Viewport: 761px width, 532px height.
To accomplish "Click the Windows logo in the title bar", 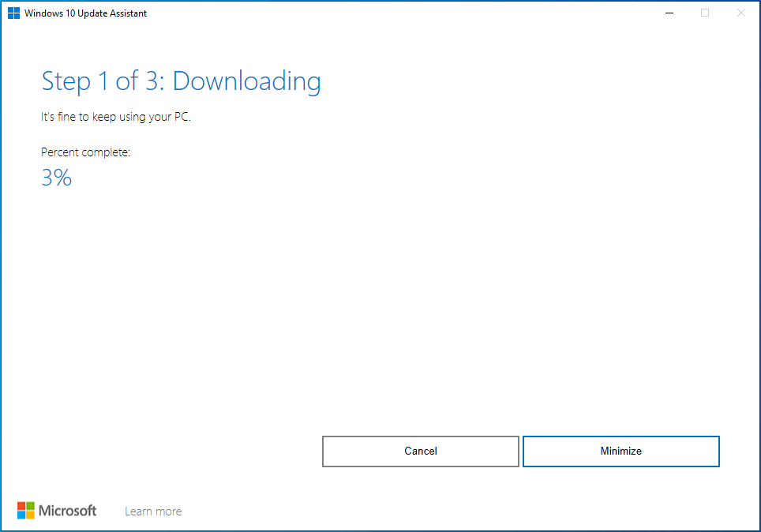I will pyautogui.click(x=13, y=13).
